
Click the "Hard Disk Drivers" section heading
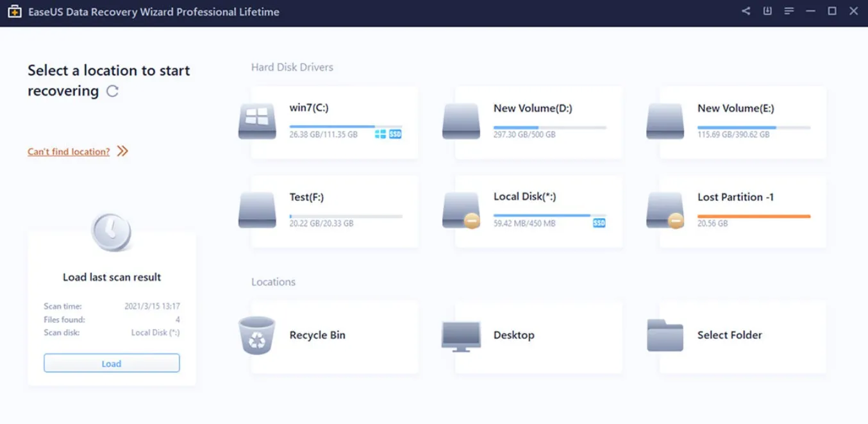click(x=292, y=67)
